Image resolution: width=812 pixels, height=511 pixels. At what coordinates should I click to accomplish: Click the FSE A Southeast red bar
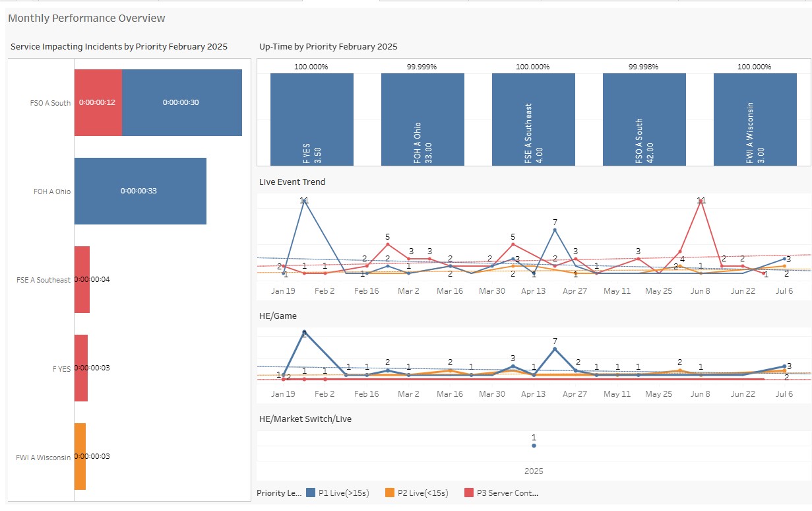click(x=80, y=279)
